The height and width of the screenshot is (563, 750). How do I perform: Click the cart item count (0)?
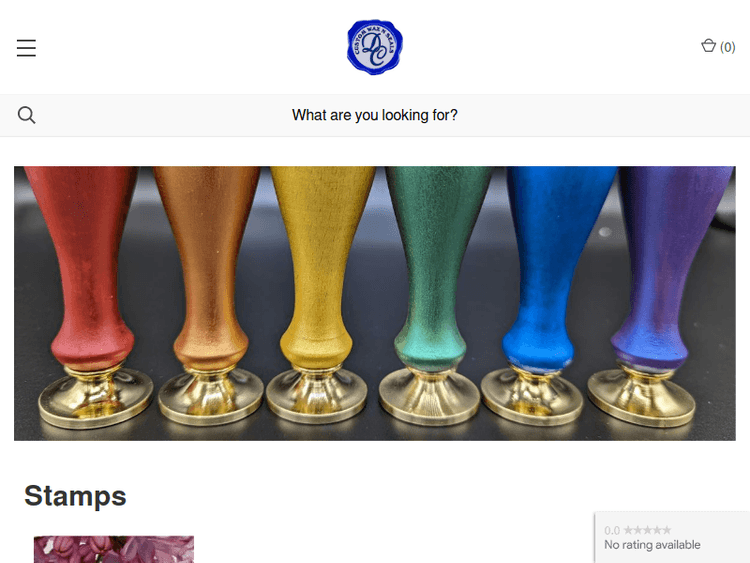[728, 47]
